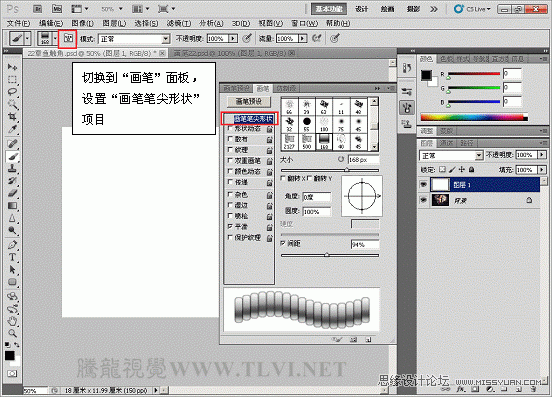Expand more workspaces double arrow

click(x=433, y=9)
